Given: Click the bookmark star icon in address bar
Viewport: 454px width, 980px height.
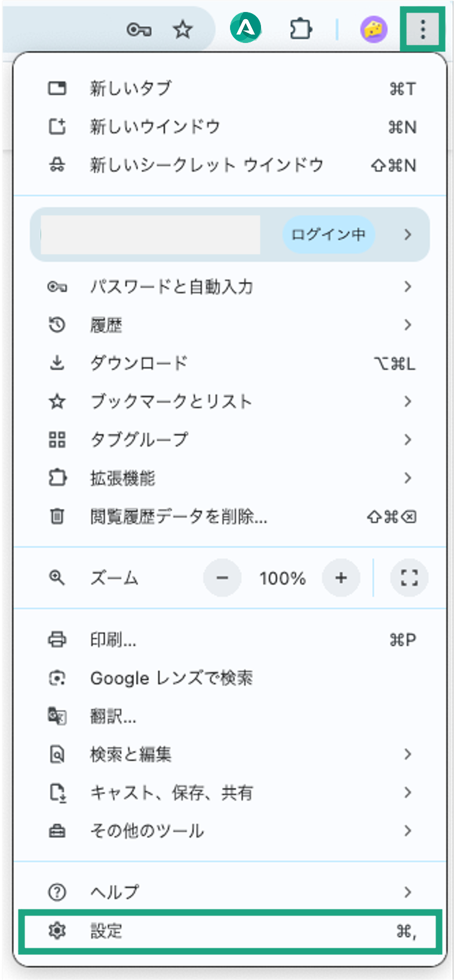Looking at the screenshot, I should pyautogui.click(x=182, y=29).
